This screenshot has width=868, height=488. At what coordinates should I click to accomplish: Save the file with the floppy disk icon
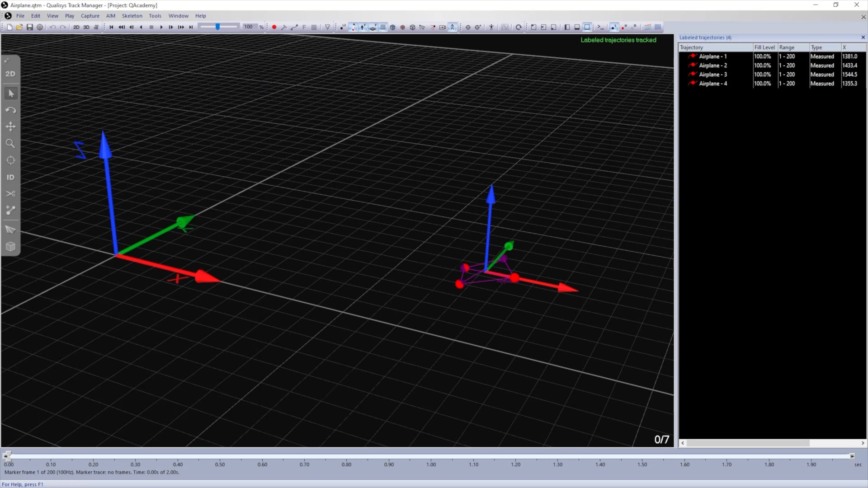pyautogui.click(x=30, y=27)
